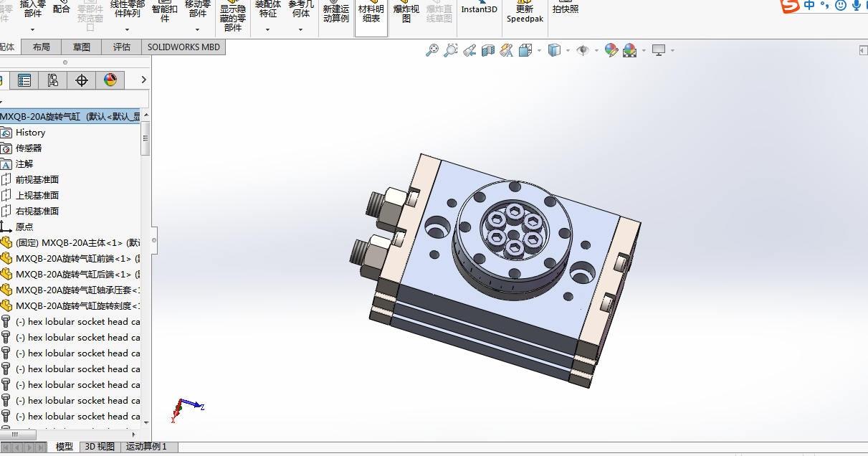Switch to the SOLIDWORKS MBD tab
Viewport: 868px width, 456px height.
click(x=183, y=47)
